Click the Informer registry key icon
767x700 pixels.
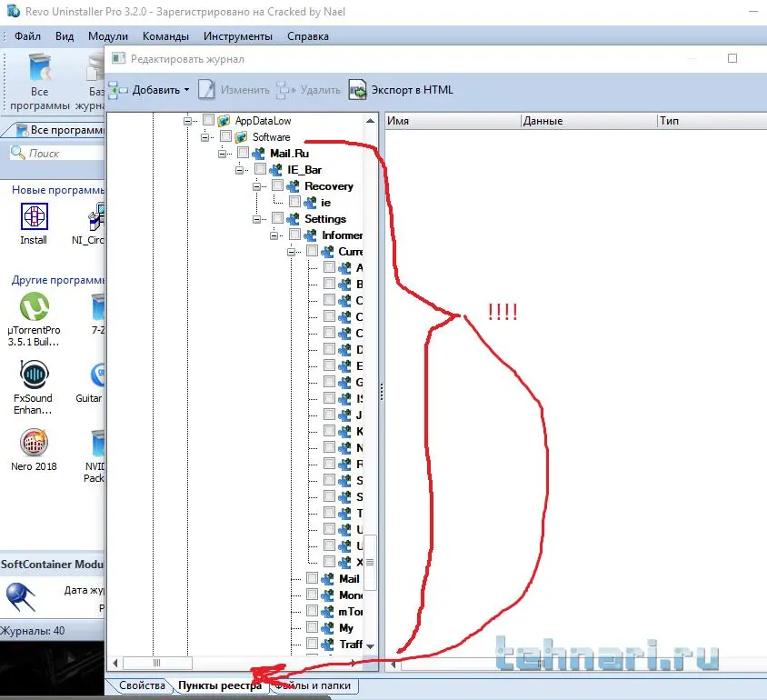(x=310, y=235)
